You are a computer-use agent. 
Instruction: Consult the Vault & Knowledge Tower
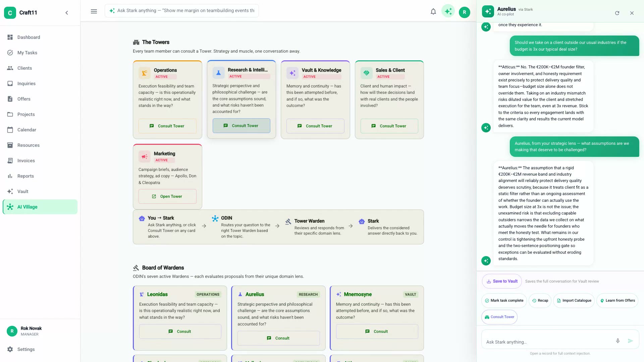pos(315,126)
